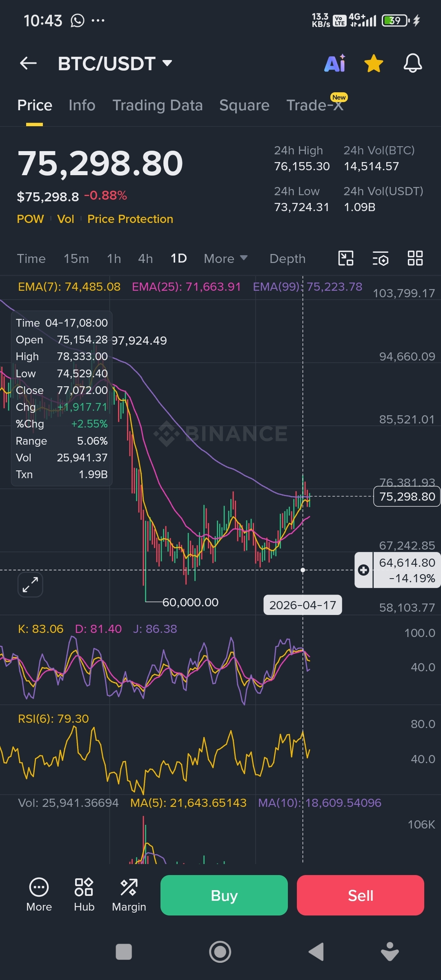Switch to the Trading Data tab
The width and height of the screenshot is (441, 980).
[x=158, y=105]
